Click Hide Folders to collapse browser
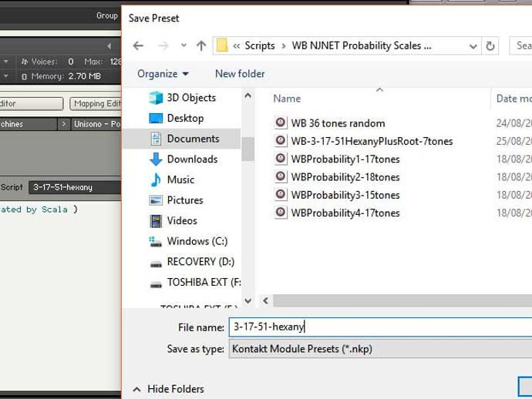Screen dimensions: 532x399 tap(169, 389)
